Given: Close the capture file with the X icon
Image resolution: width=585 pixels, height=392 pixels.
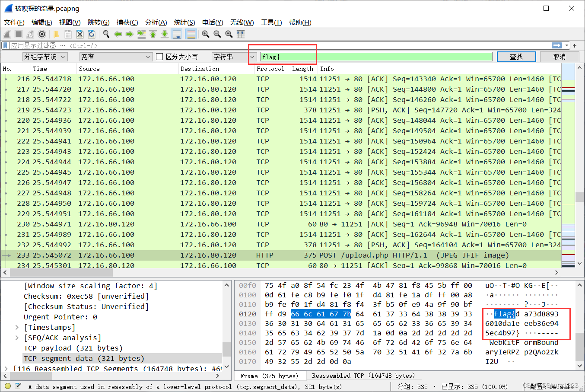Looking at the screenshot, I should coord(79,34).
